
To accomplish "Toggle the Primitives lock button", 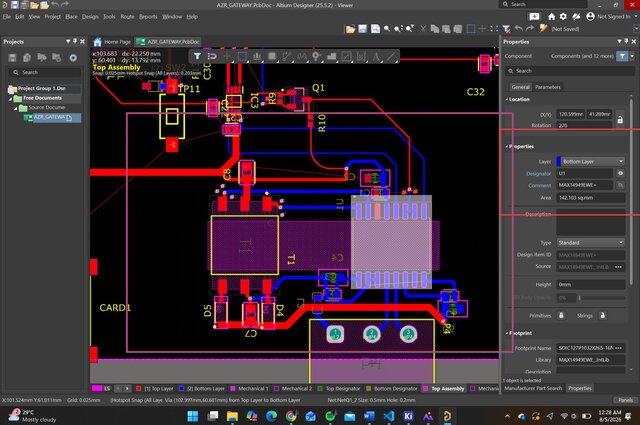I will click(x=561, y=315).
